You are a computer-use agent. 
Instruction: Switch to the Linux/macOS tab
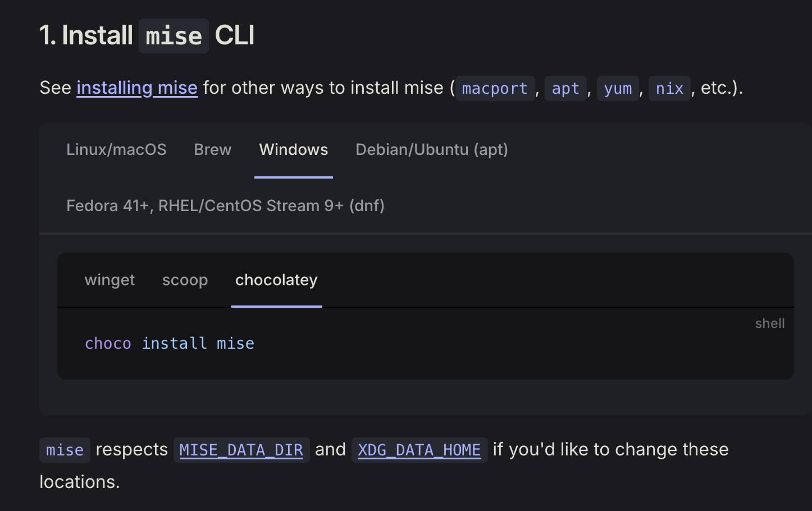pos(116,149)
